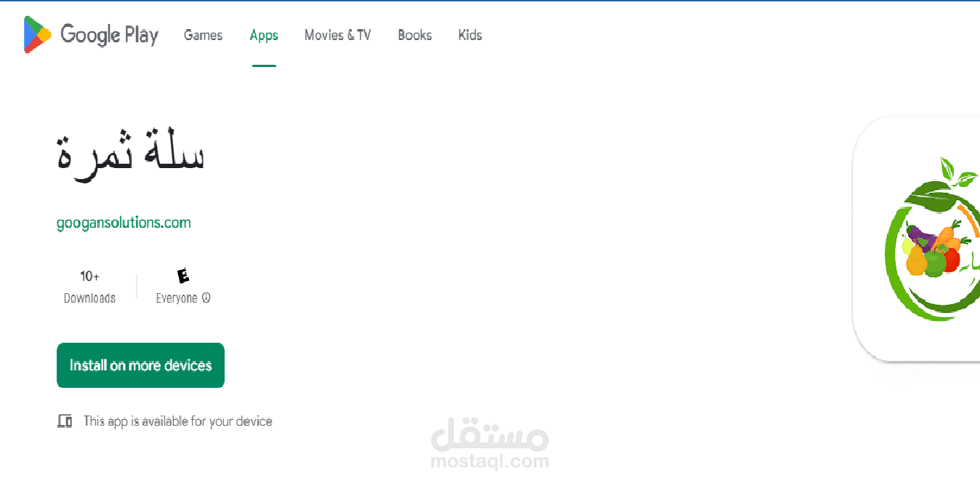This screenshot has height=481, width=980.
Task: Click the E content rating badge
Action: click(183, 276)
